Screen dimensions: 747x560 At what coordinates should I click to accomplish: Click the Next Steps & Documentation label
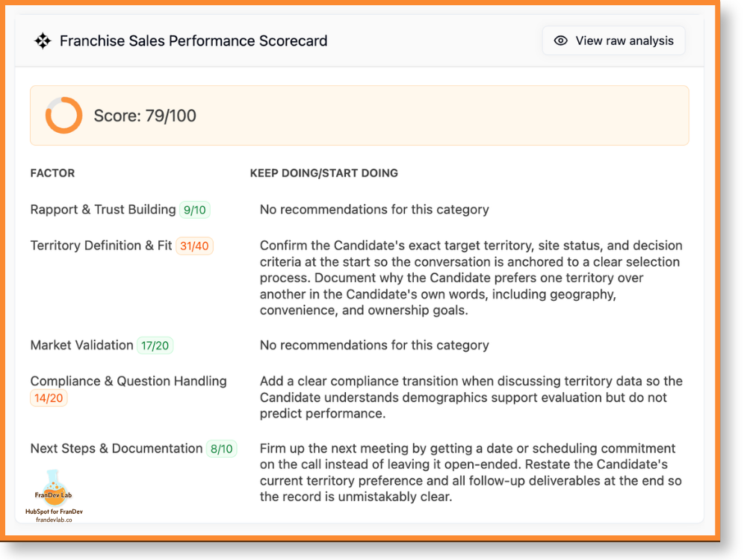[x=117, y=449]
